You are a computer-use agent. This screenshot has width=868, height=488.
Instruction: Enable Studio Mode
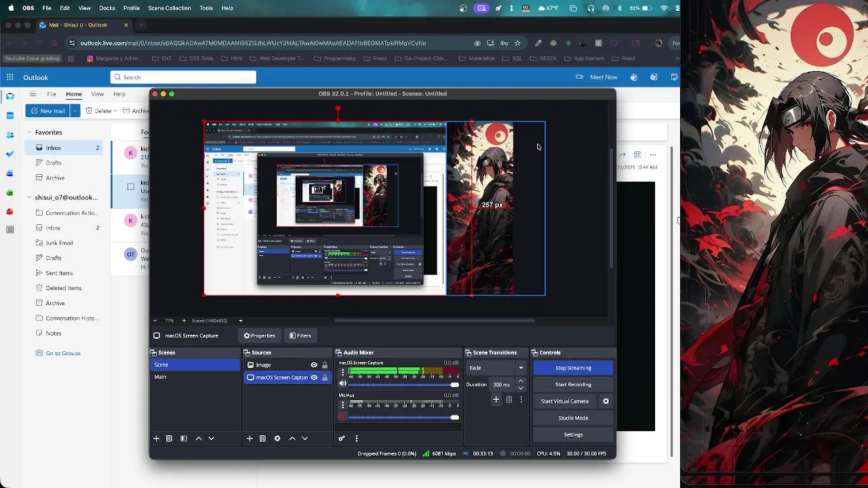574,418
